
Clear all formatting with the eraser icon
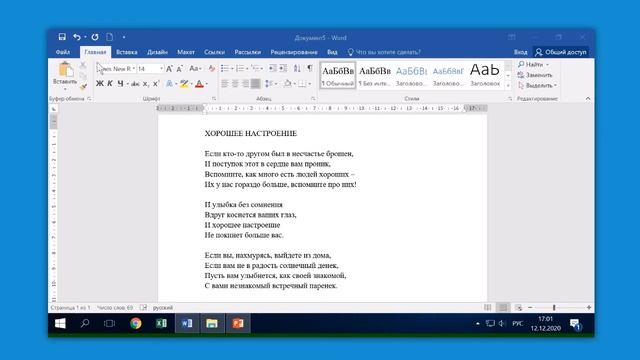point(211,69)
